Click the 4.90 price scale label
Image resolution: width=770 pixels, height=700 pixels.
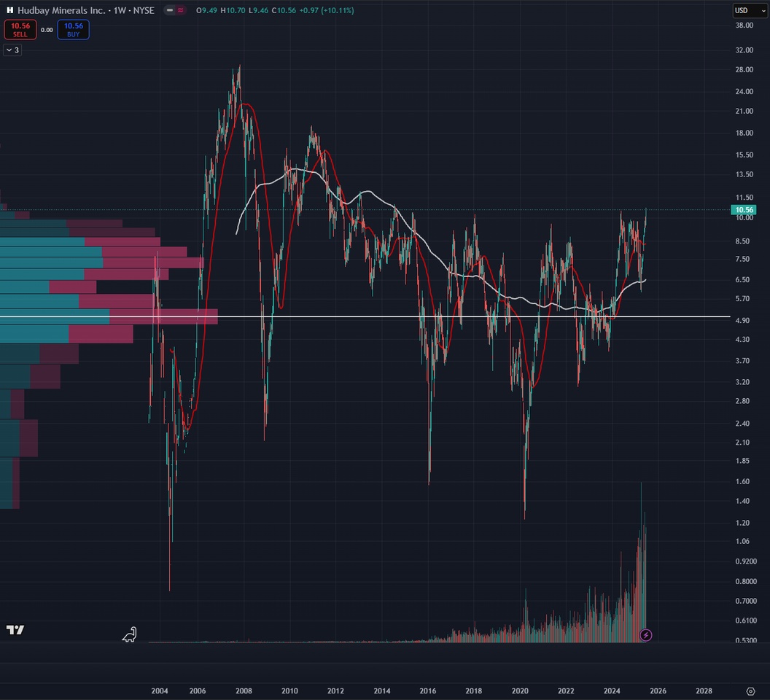tap(742, 320)
